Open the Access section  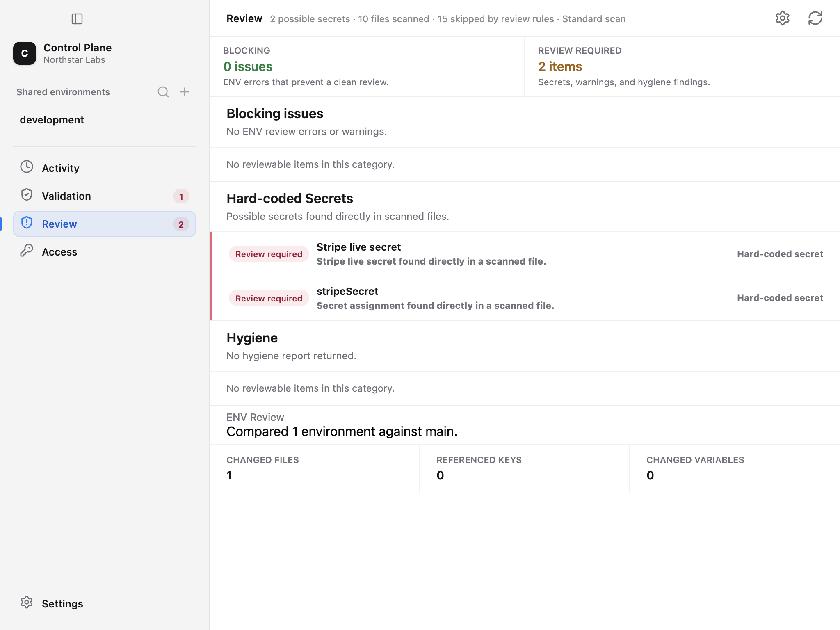[105, 252]
